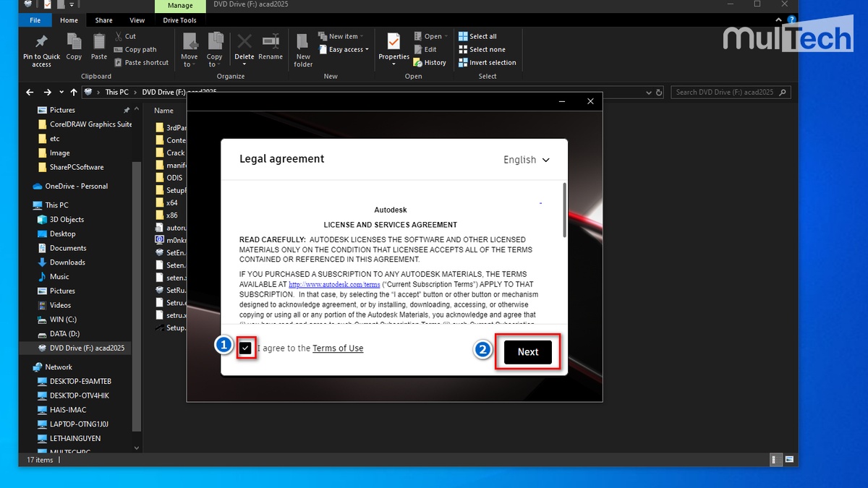Check the Terms of Use agreement checkbox
The image size is (868, 488).
(x=246, y=348)
